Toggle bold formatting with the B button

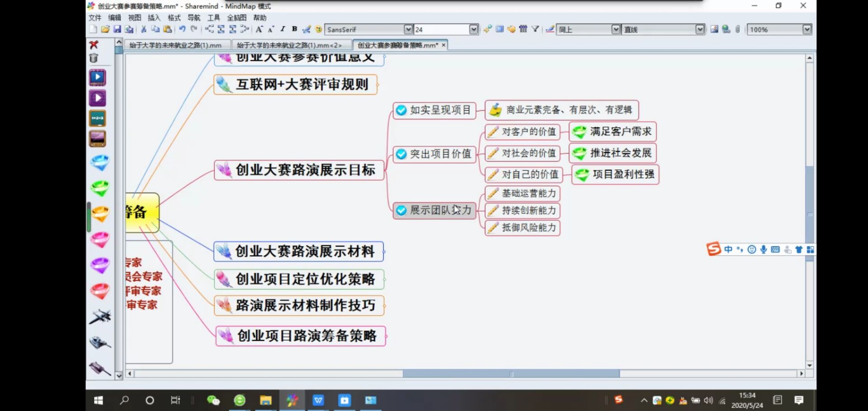click(x=294, y=29)
